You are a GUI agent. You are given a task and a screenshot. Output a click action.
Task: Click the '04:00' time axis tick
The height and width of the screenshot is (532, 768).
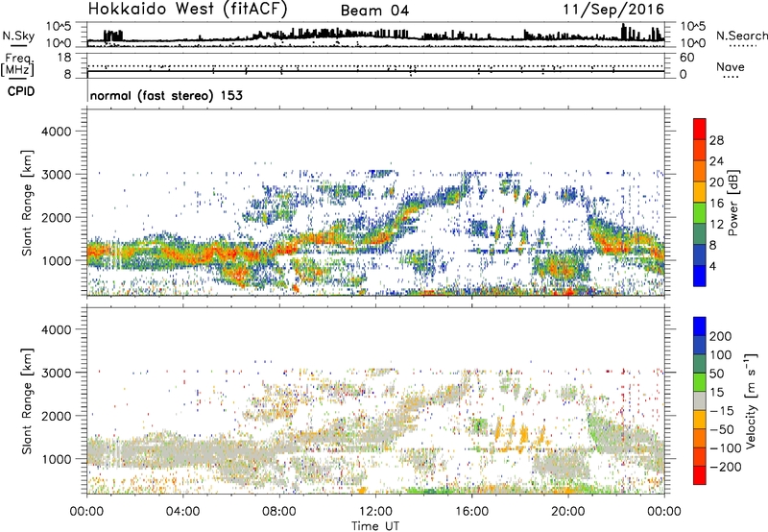pyautogui.click(x=182, y=512)
